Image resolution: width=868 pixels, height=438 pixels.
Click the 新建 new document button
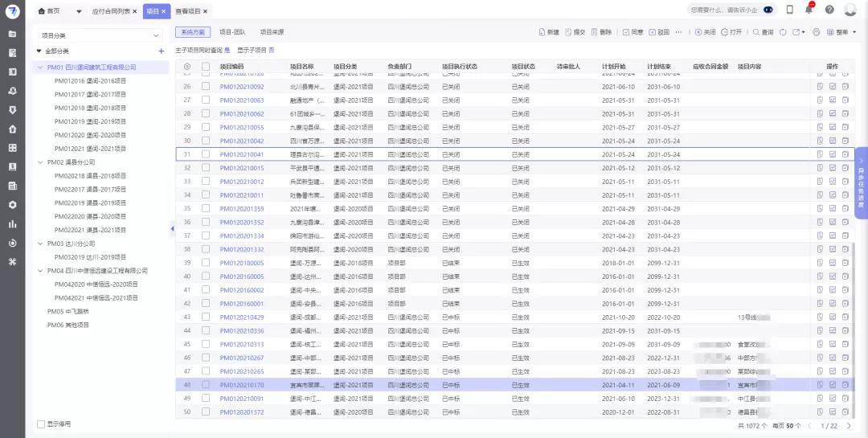click(548, 32)
